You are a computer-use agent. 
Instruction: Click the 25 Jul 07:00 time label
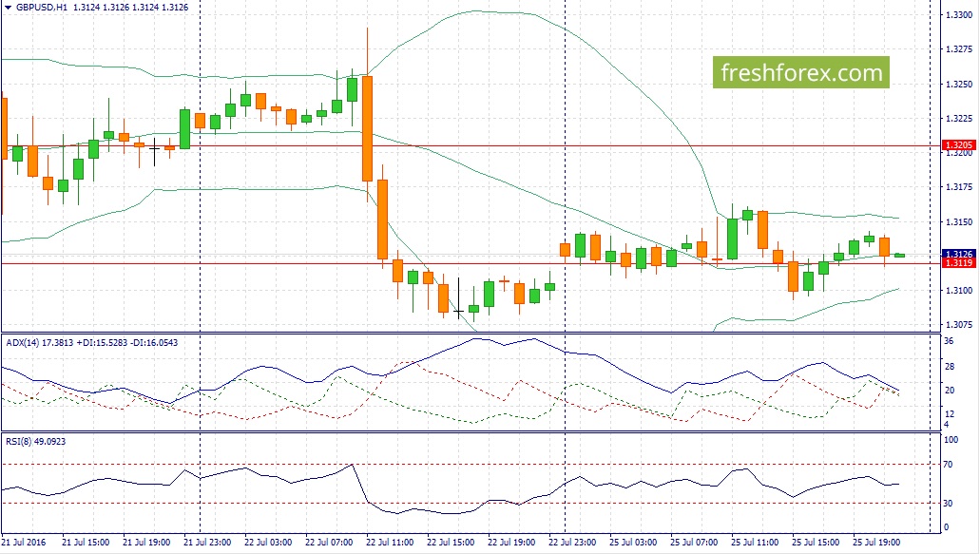point(694,543)
